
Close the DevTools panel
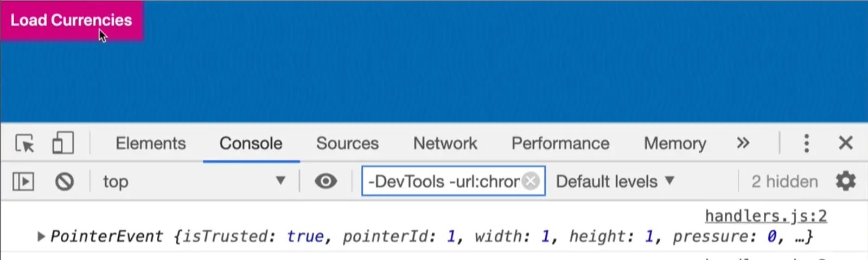846,144
